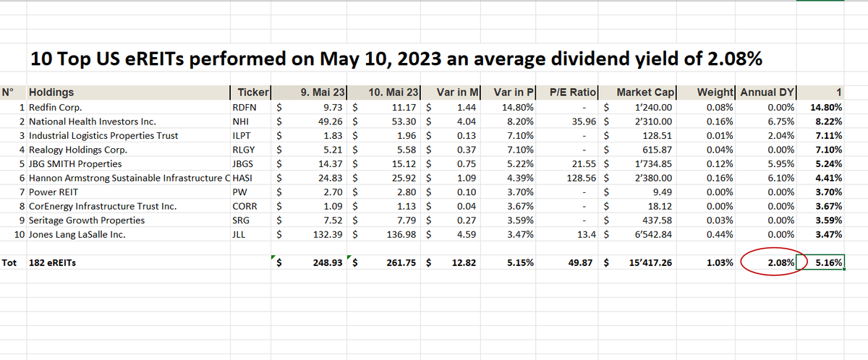The width and height of the screenshot is (868, 360).
Task: Click the N° column header
Action: (13, 93)
